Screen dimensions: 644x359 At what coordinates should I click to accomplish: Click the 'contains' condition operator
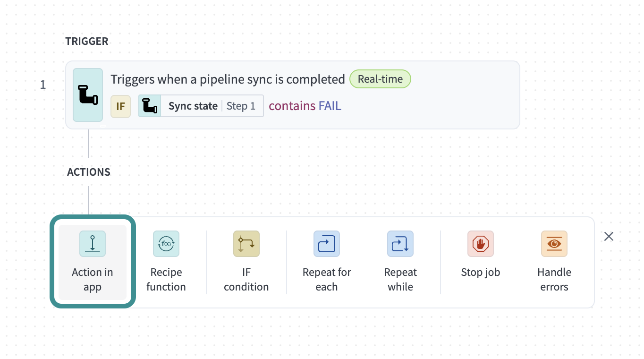(x=292, y=106)
